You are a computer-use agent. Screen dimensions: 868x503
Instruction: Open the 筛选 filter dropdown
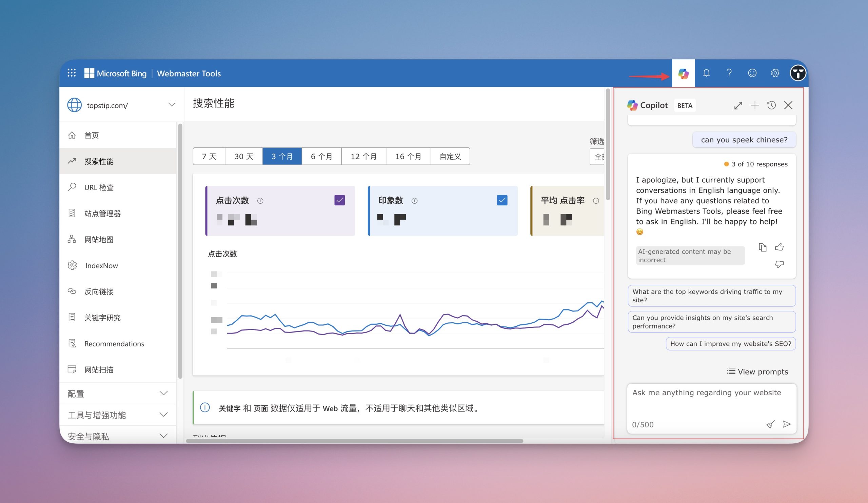click(597, 157)
